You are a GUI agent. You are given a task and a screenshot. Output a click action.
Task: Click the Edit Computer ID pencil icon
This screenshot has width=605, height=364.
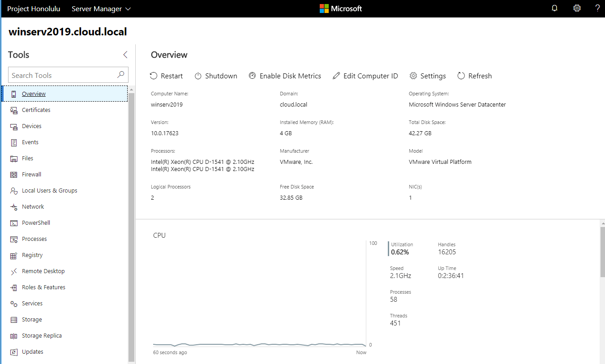(336, 76)
